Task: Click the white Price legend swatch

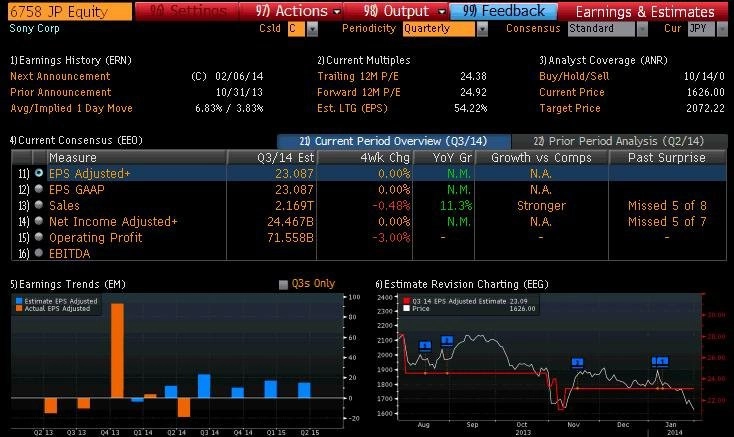Action: click(x=406, y=308)
